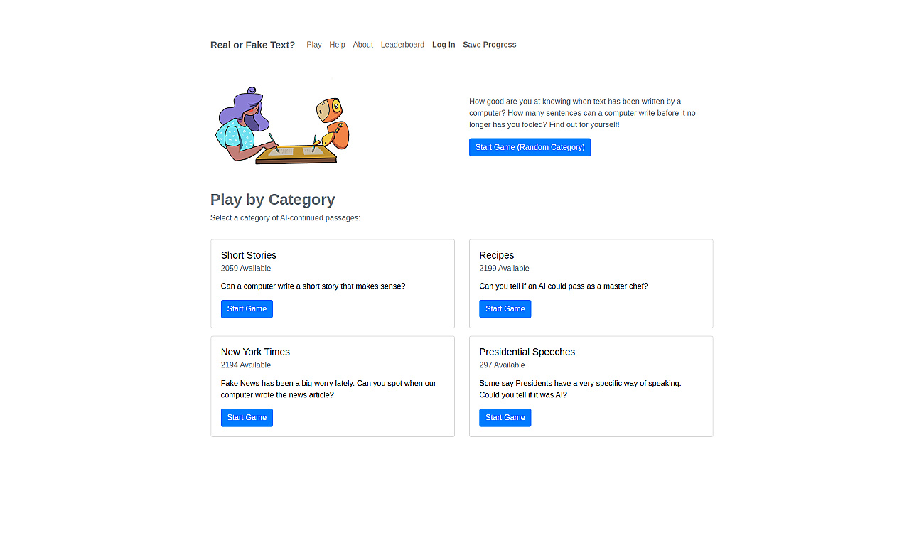924x560 pixels.
Task: Start Game for Recipes category
Action: coord(505,309)
